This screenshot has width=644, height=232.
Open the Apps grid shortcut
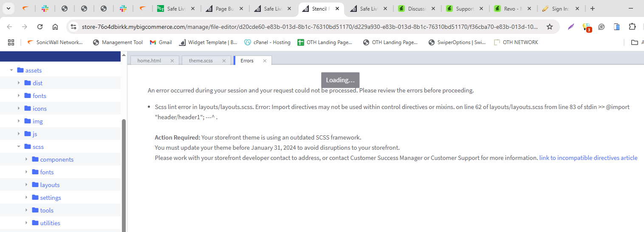(x=11, y=42)
